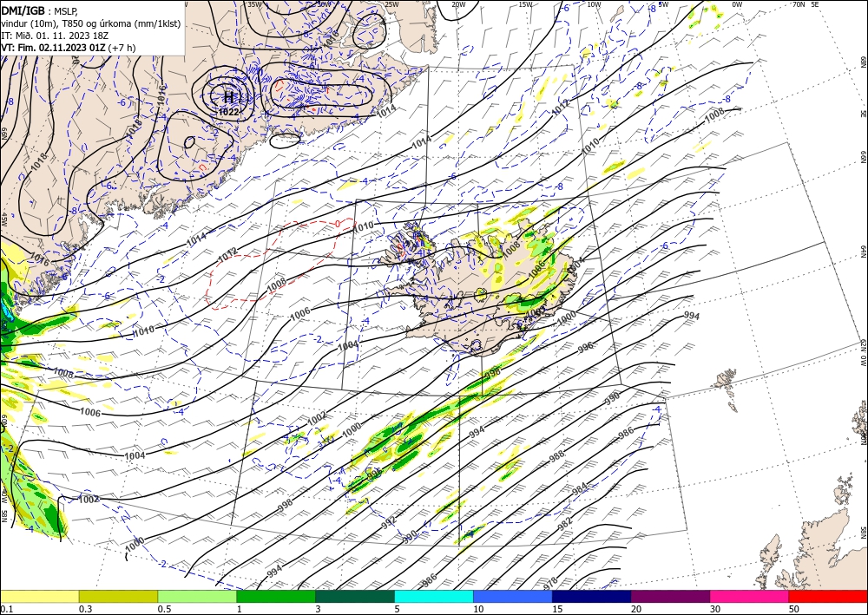Click the '25W' longitude label at top

[x=391, y=3]
